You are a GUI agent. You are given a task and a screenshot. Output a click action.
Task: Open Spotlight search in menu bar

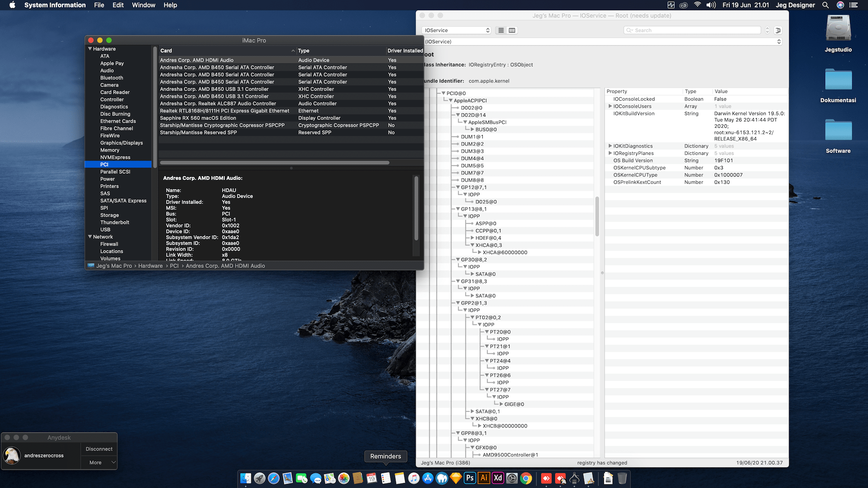826,5
